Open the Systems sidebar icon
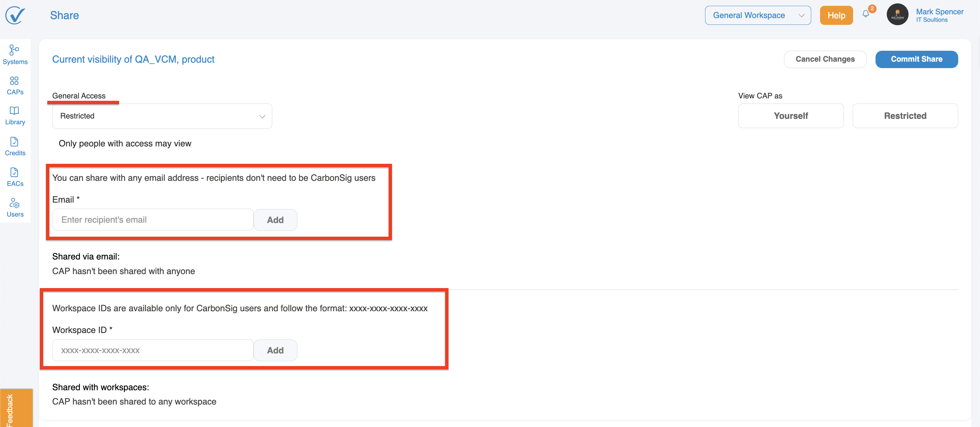This screenshot has height=427, width=980. pos(14,50)
